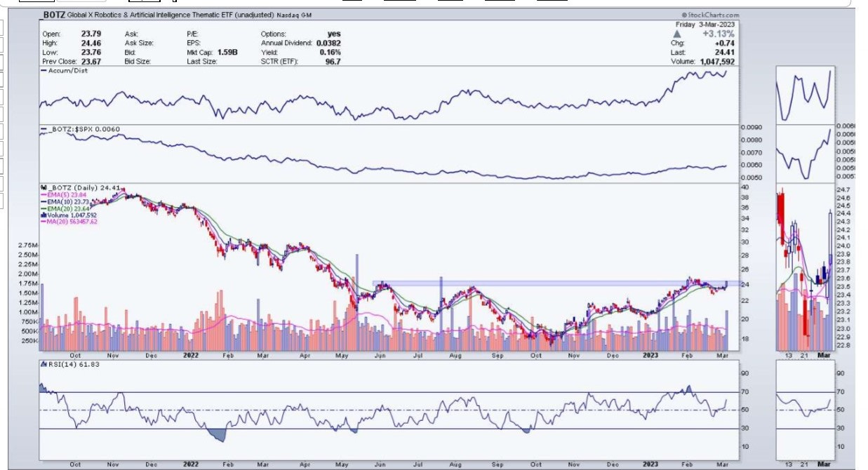The width and height of the screenshot is (868, 470).
Task: Click the Volume 1,047,592 value in header
Action: [718, 61]
